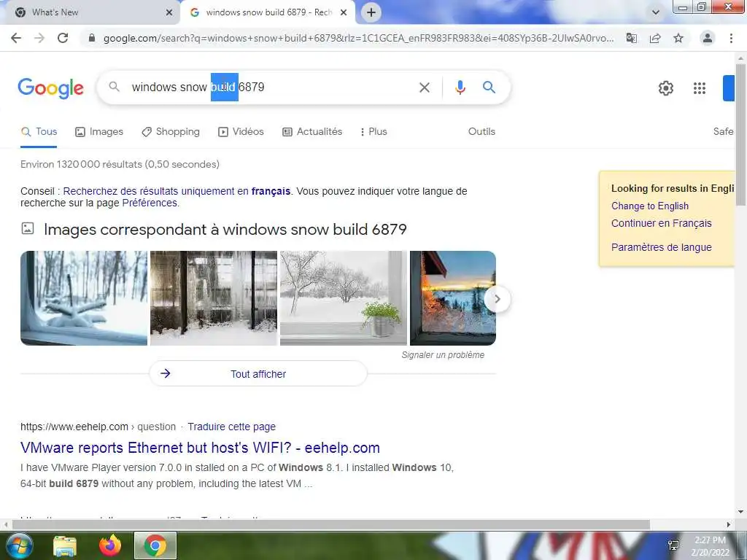Close the What's New tab

(169, 12)
